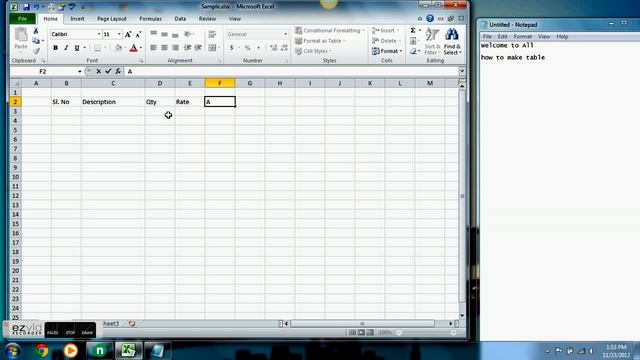Switch to the Insert tab
The width and height of the screenshot is (640, 360).
click(x=77, y=19)
